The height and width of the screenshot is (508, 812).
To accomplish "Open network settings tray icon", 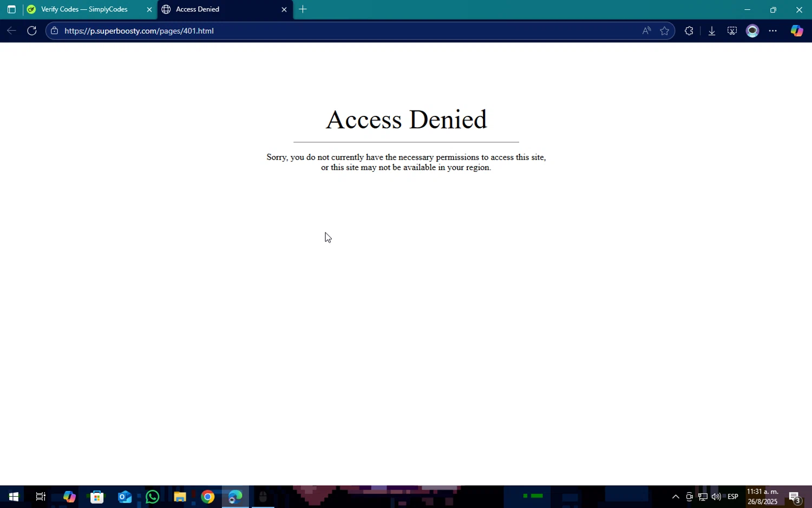I will pyautogui.click(x=703, y=497).
